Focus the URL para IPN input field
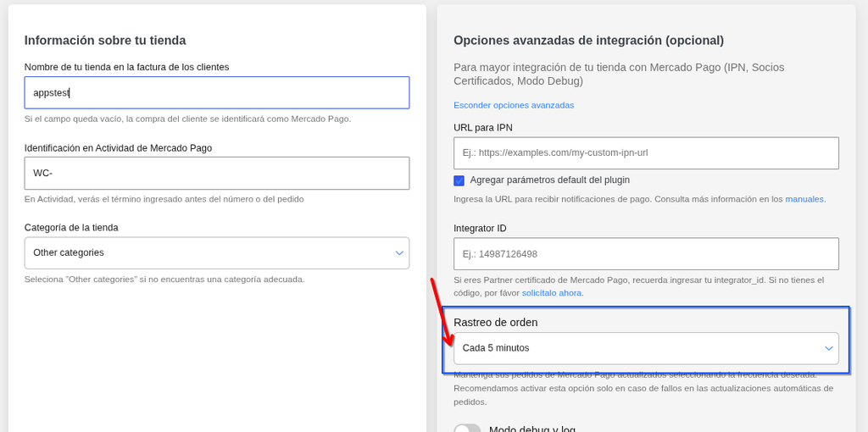This screenshot has height=432, width=868. pos(646,153)
